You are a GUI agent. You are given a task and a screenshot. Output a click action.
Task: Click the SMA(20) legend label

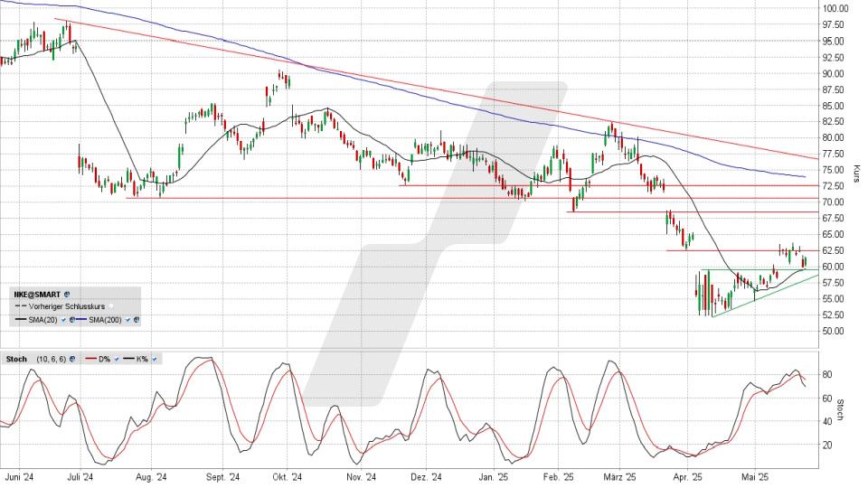click(42, 320)
